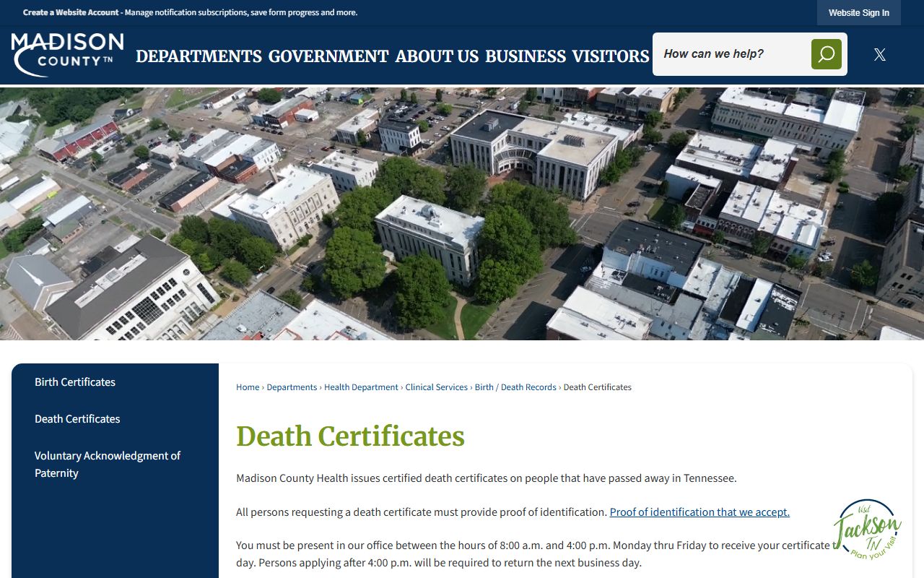The image size is (924, 578).
Task: Open 'Proof of identification that we accept' link
Action: (x=699, y=512)
